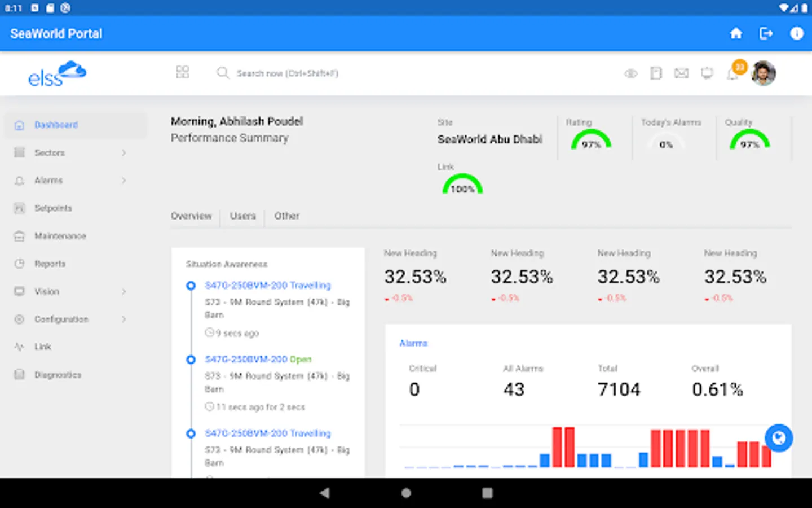This screenshot has width=812, height=508.
Task: Click the Alarms heading link in the card
Action: click(413, 343)
